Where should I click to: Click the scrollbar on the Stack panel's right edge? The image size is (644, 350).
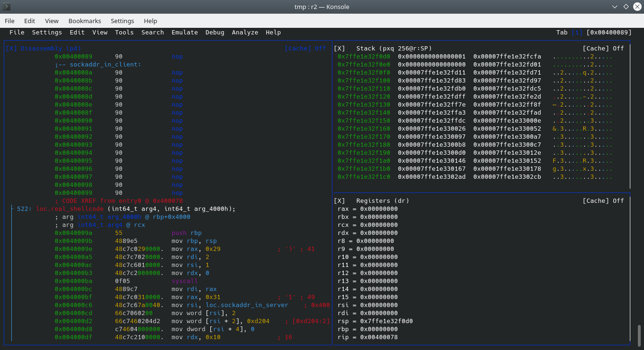coord(630,113)
